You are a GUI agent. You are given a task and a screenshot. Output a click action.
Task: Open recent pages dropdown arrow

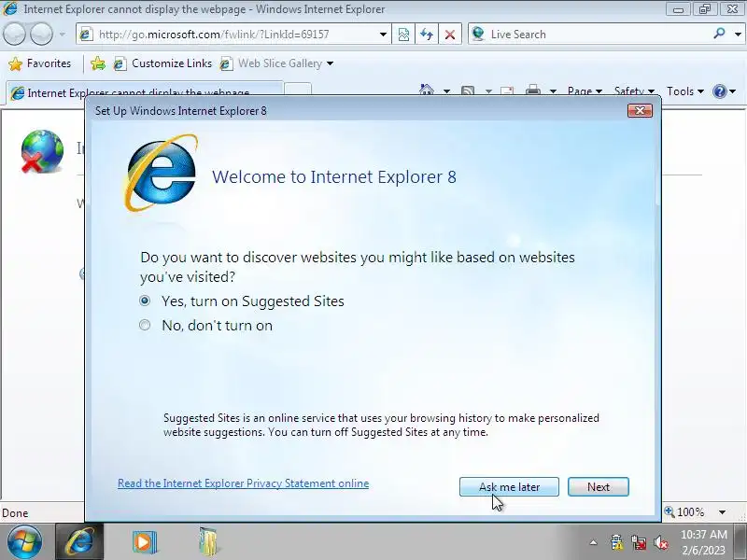point(63,35)
